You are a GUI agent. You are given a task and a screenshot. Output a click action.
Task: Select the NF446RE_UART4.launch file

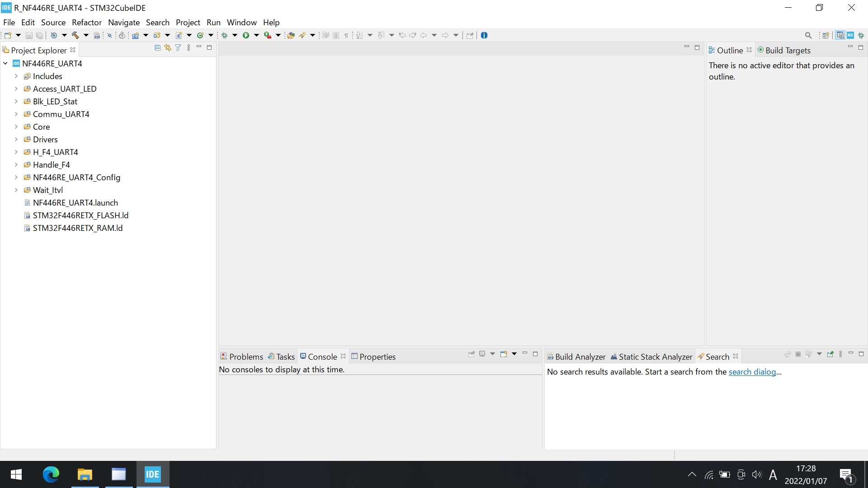(75, 203)
